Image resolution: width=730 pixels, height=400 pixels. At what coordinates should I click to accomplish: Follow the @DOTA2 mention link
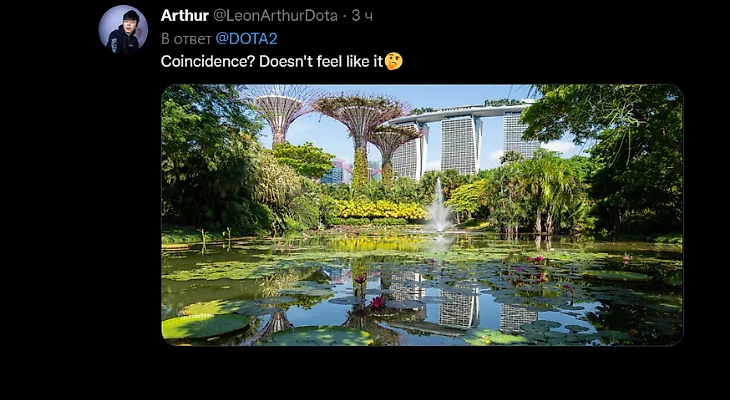(x=246, y=39)
